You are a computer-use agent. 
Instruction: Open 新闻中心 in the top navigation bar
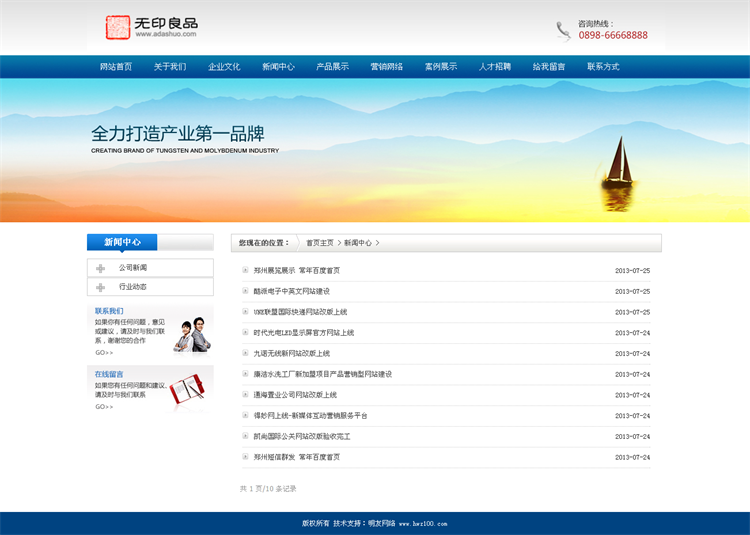(278, 66)
